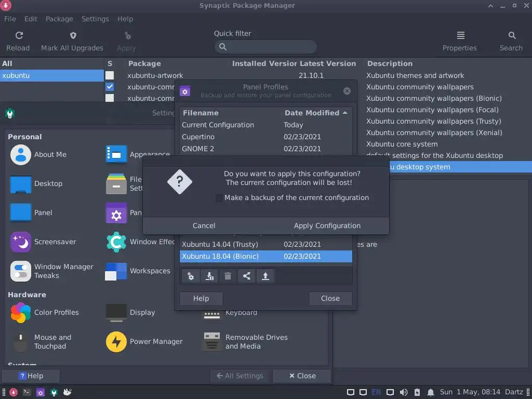Screen dimensions: 532x399
Task: Select the Xubuntu 14.04 (Trusty) profile row
Action: tap(265, 245)
